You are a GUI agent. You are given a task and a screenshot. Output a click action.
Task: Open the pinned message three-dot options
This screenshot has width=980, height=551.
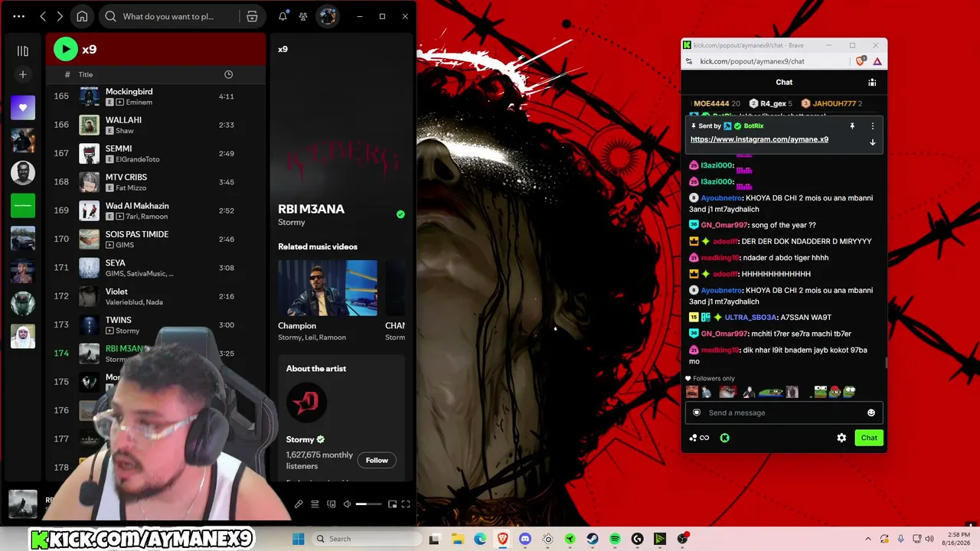point(872,126)
